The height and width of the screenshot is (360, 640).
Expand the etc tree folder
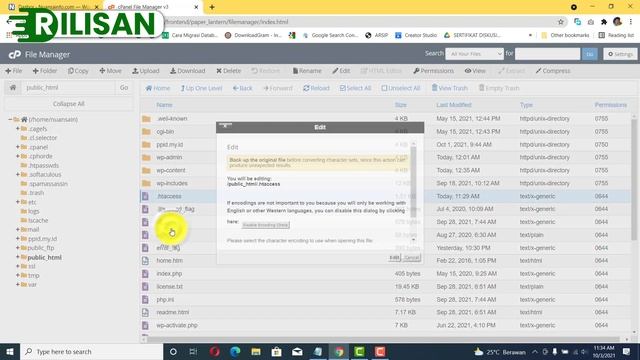[x=18, y=202]
